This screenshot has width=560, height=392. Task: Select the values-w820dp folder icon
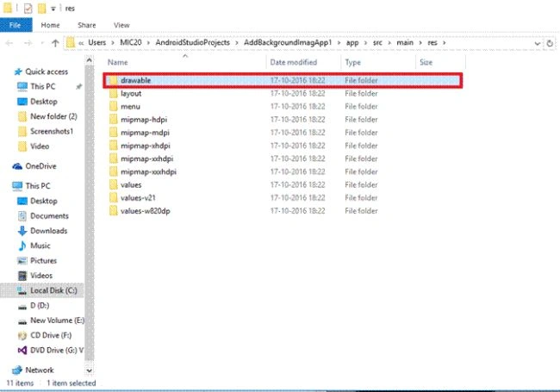coord(114,210)
